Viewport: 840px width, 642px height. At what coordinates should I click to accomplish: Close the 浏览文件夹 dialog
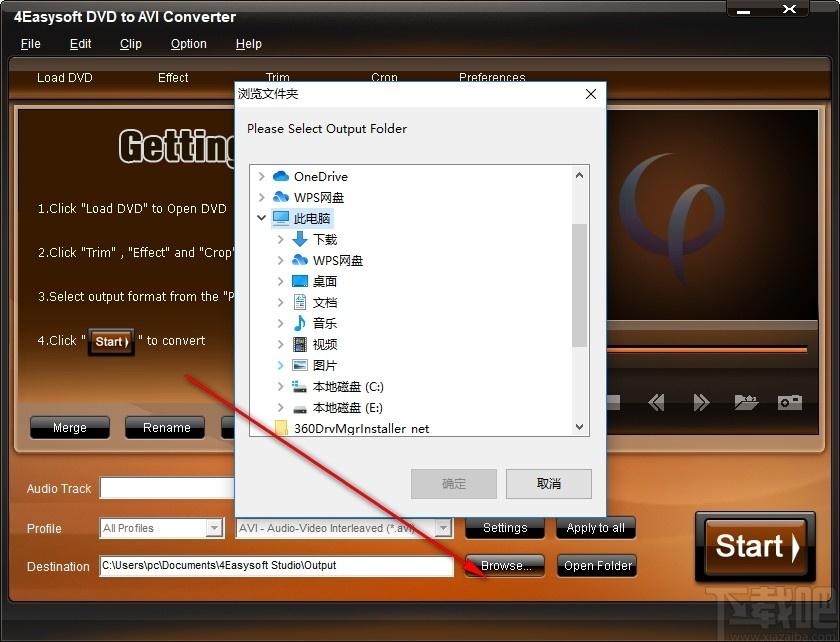(591, 94)
